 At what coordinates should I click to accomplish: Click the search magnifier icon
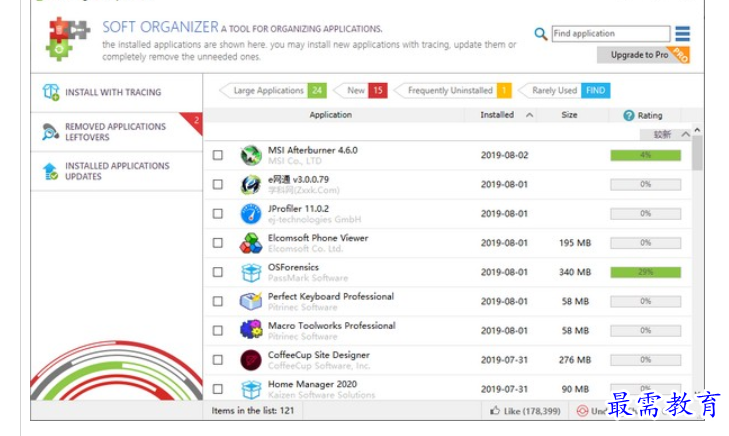[540, 33]
